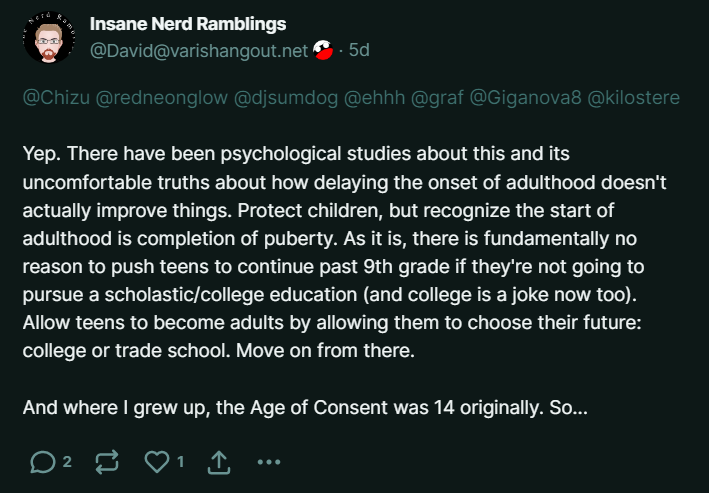Click the share upload arrow icon
The image size is (709, 493).
click(220, 461)
